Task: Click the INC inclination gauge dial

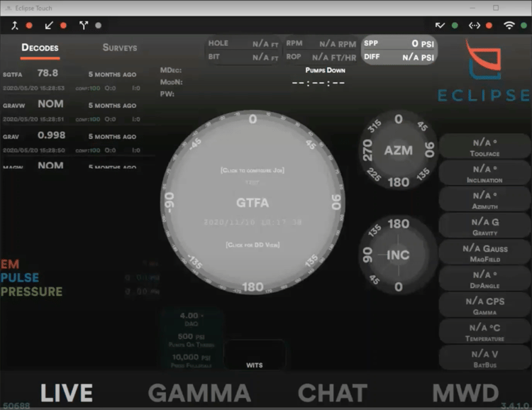Action: [398, 255]
